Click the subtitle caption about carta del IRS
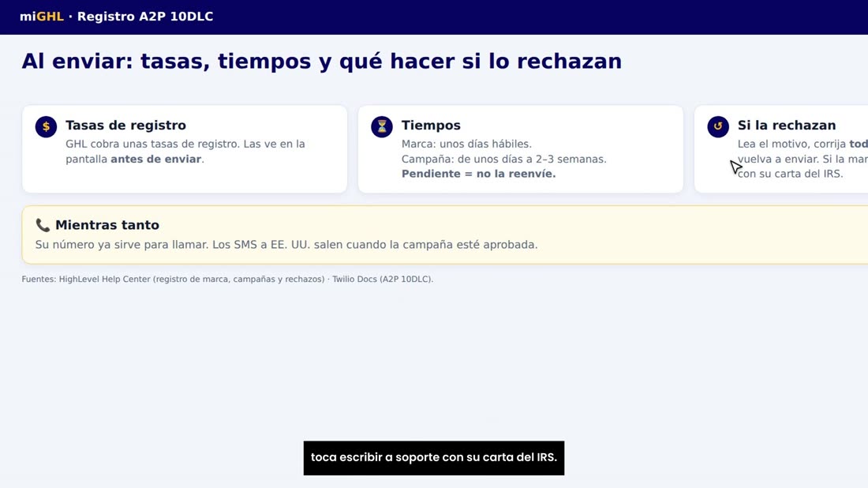This screenshot has height=488, width=868. 434,458
